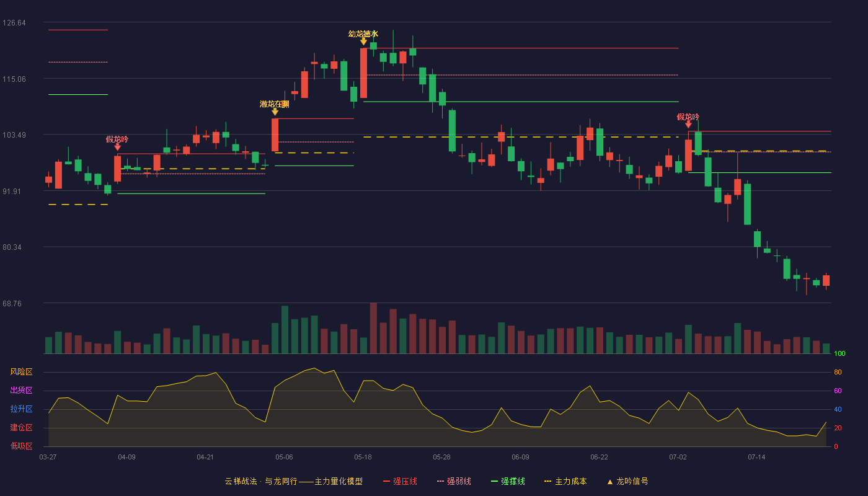Image resolution: width=868 pixels, height=496 pixels.
Task: Select the 拉升区 zone label
Action: 21,409
